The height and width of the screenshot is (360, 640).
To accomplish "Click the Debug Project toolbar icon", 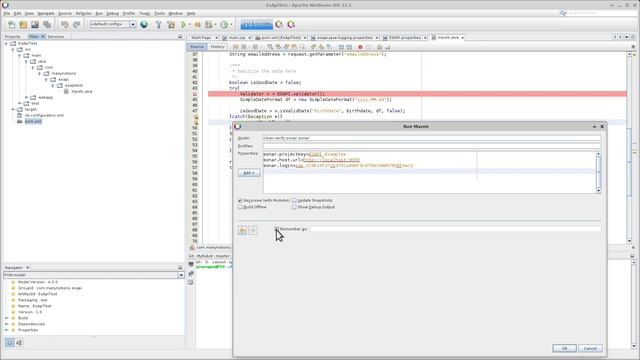I will tap(198, 25).
